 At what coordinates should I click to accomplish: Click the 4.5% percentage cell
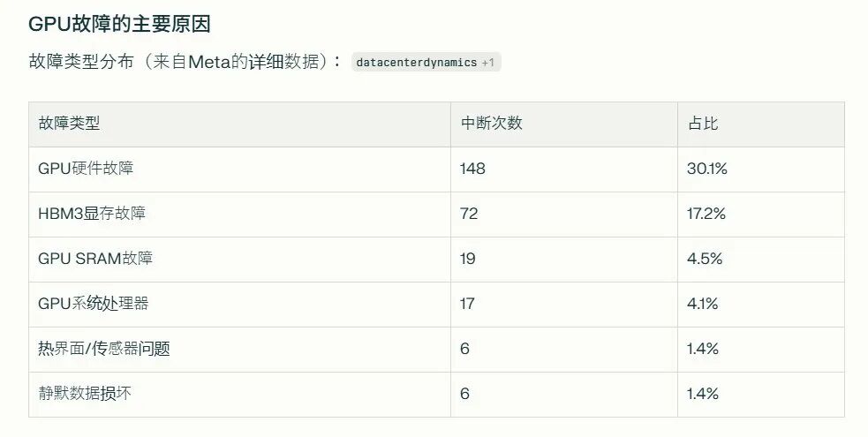pos(705,259)
